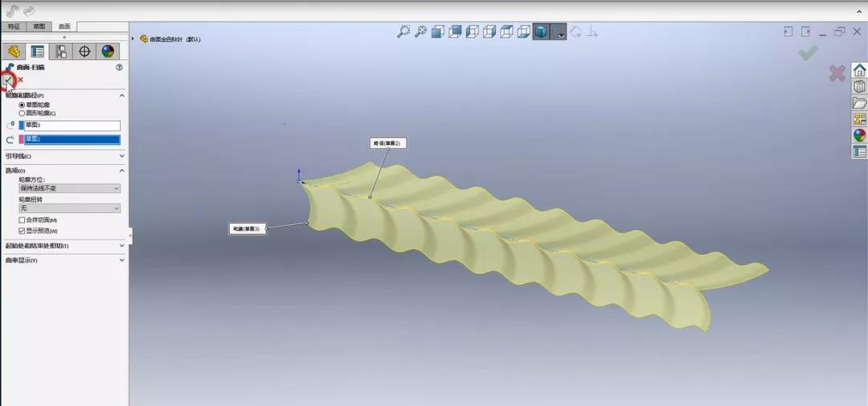Viewport: 868px width, 406px height.
Task: Select the first view orientation cube
Action: (438, 32)
